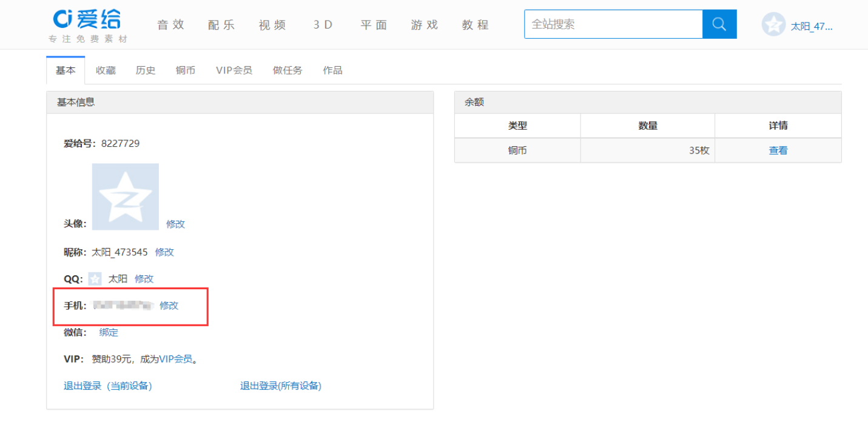Click 修改 next to QQ 太阳
The image size is (868, 436).
(x=144, y=279)
